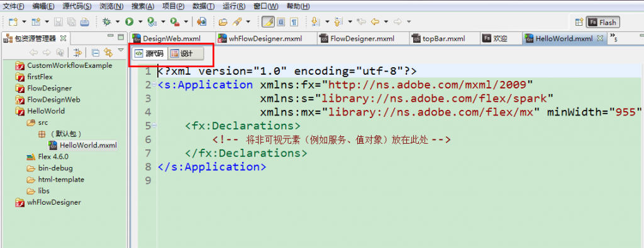Open the 项目(P) menu
The image size is (644, 248).
tap(173, 6)
